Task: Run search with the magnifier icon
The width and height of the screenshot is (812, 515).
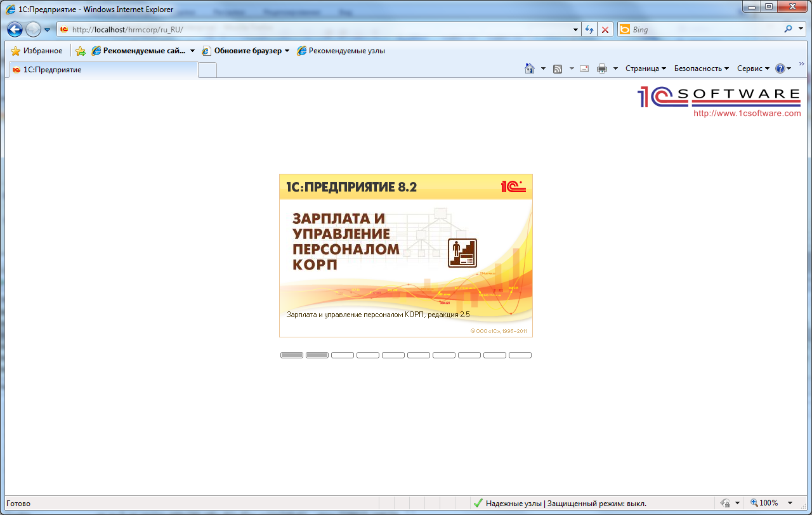Action: point(789,29)
